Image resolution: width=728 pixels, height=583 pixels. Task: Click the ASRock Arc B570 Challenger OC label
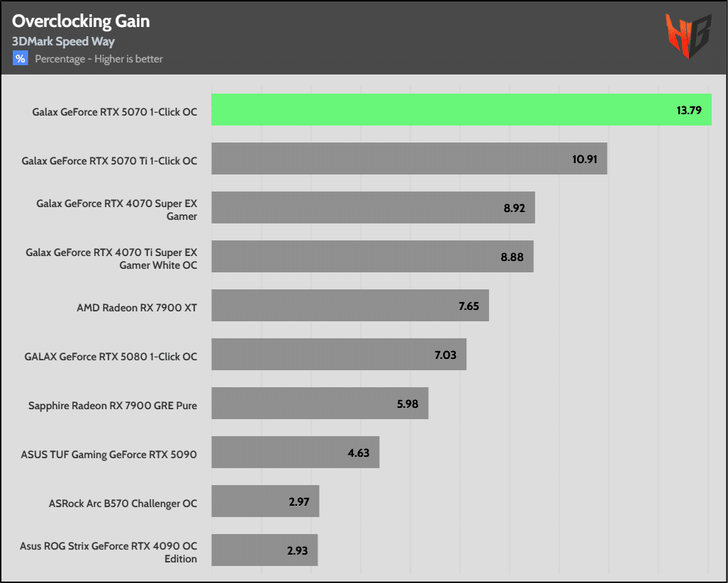(x=123, y=504)
